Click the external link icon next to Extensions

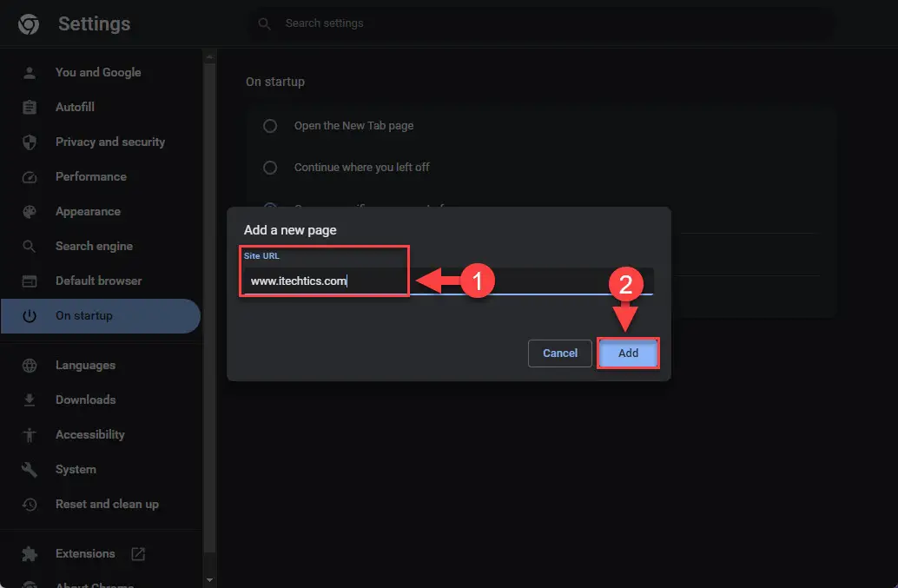pyautogui.click(x=138, y=553)
